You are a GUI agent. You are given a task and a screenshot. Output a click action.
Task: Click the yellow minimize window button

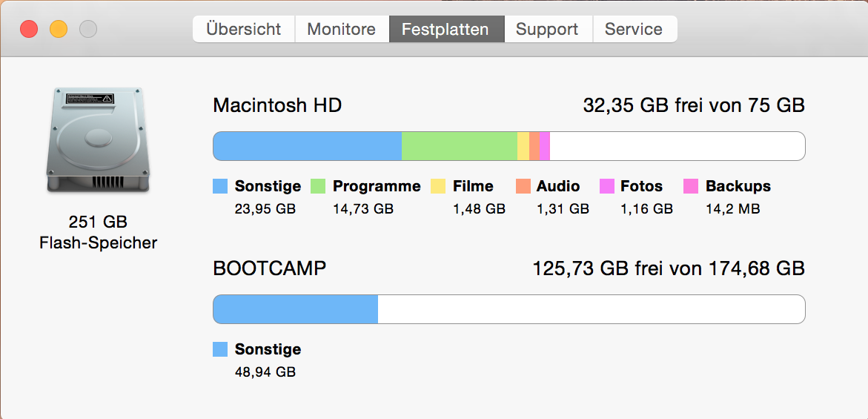[x=59, y=30]
